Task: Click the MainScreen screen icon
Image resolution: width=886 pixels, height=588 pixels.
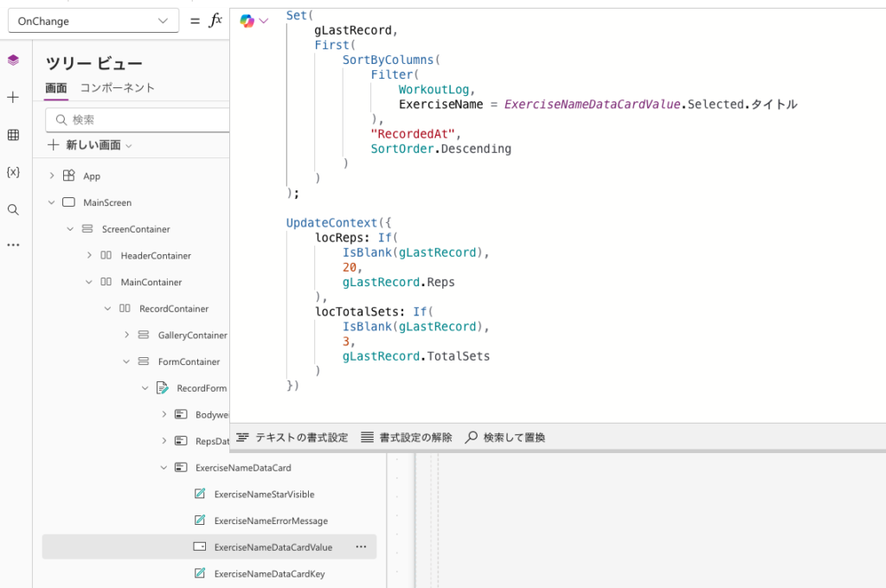Action: click(x=68, y=202)
